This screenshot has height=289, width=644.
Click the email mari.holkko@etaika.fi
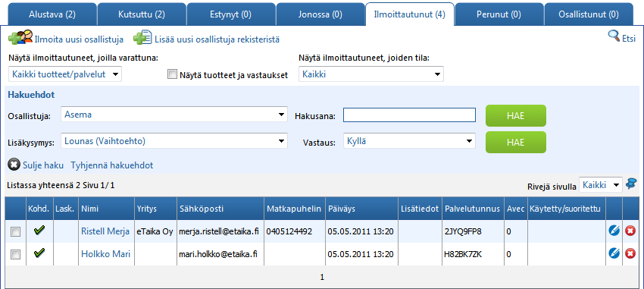[x=218, y=254]
